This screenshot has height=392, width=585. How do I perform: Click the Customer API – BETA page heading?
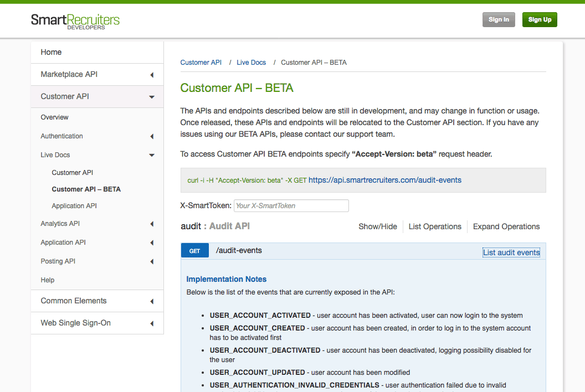237,88
